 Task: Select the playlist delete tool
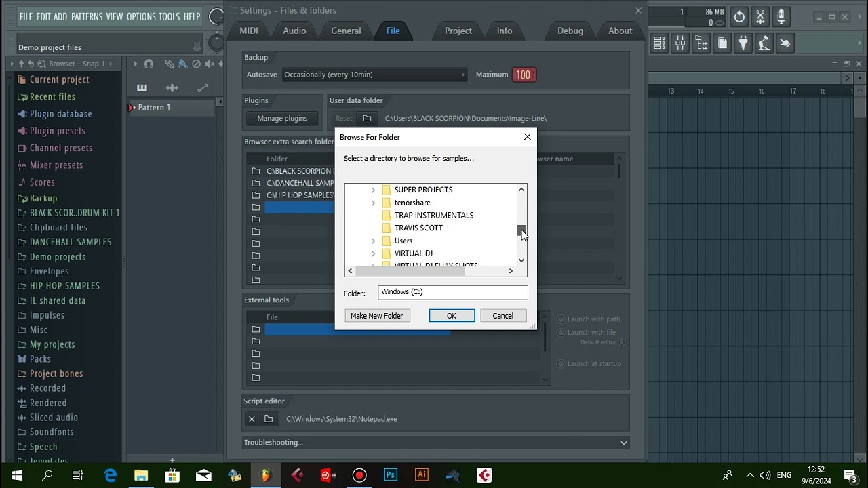click(196, 64)
